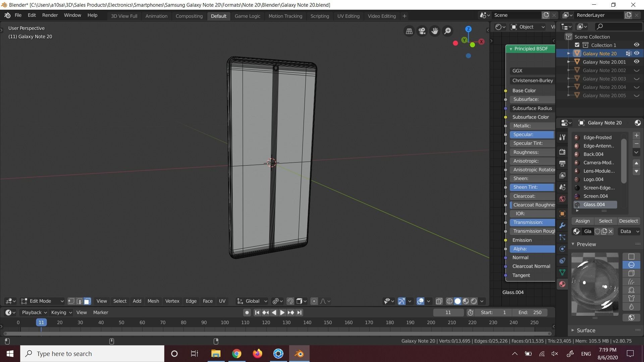Open GGX distribution dropdown
Viewport: 644px width, 362px height.
[x=532, y=71]
